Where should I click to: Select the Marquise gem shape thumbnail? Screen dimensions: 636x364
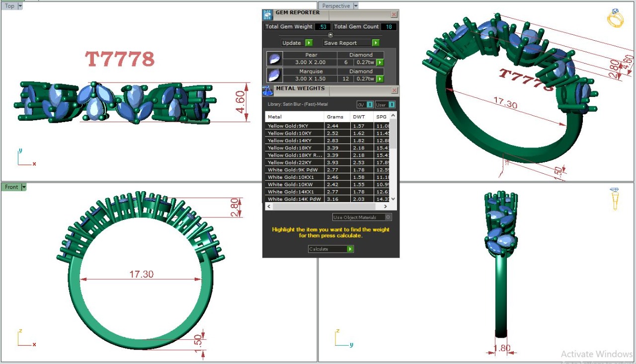pos(274,75)
